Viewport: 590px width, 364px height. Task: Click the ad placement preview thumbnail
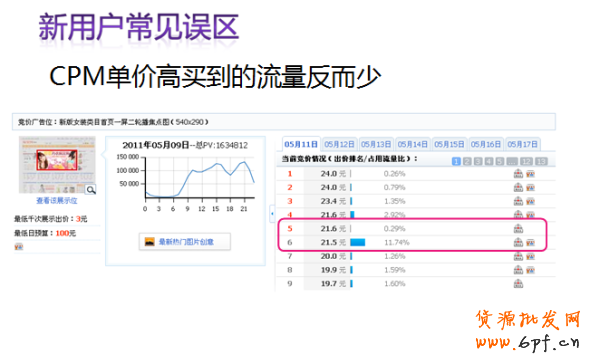pyautogui.click(x=57, y=164)
